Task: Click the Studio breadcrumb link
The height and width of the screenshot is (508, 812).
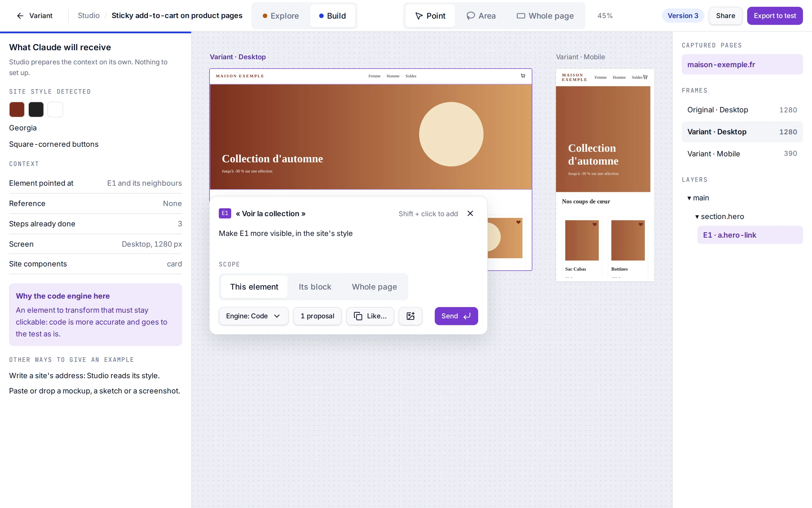Action: coord(89,16)
